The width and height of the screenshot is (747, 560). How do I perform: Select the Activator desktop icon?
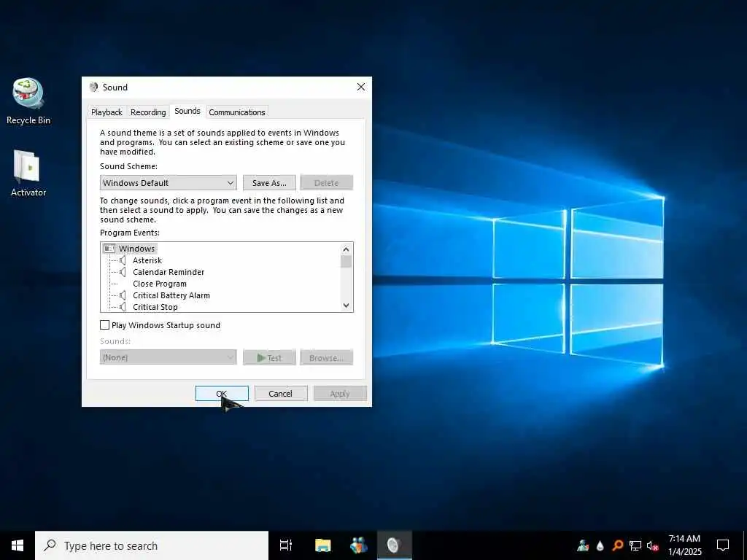(x=28, y=173)
